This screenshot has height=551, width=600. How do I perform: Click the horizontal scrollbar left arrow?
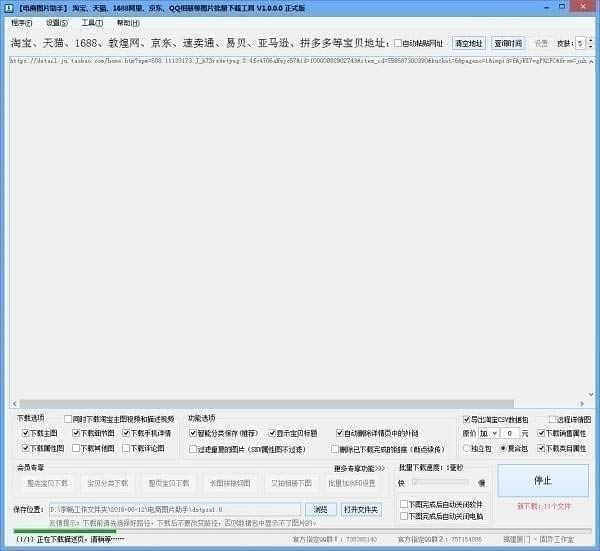pyautogui.click(x=15, y=404)
